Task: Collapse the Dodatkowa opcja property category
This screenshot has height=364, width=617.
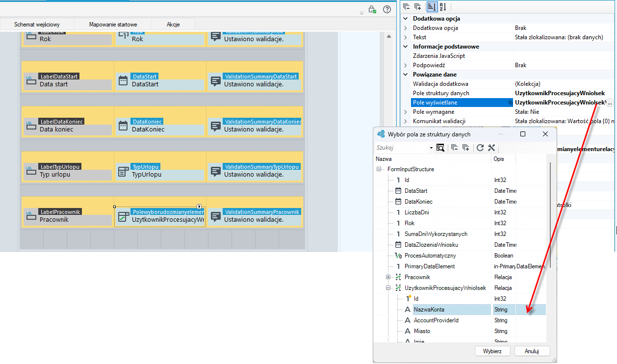Action: [405, 19]
